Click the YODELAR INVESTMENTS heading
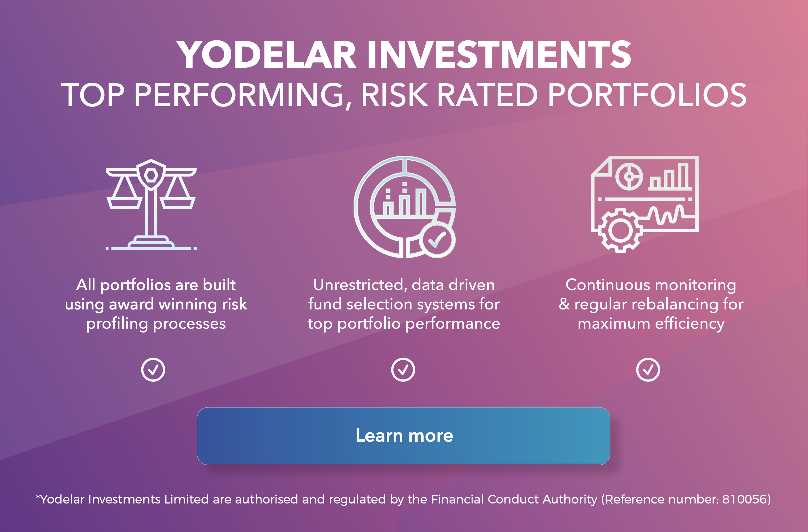808x532 pixels. point(404,54)
